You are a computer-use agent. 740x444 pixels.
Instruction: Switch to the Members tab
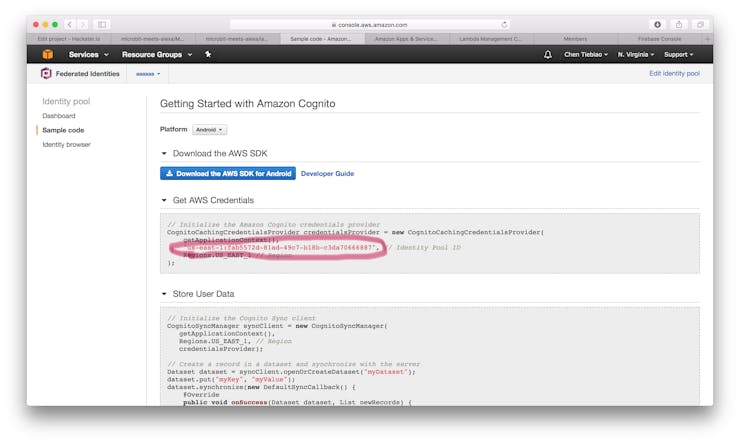pyautogui.click(x=575, y=39)
